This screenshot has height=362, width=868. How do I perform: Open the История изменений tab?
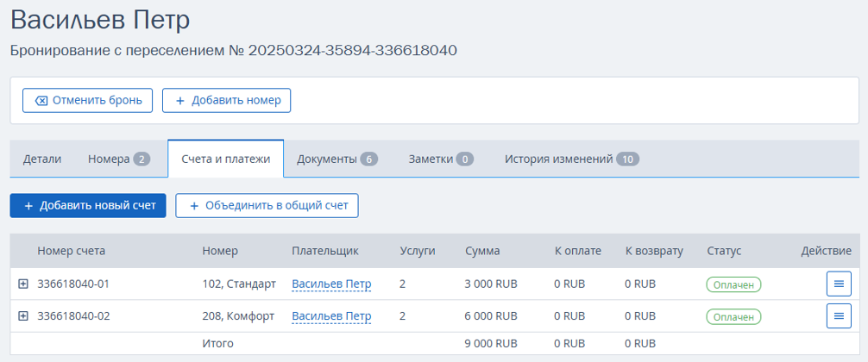[572, 159]
